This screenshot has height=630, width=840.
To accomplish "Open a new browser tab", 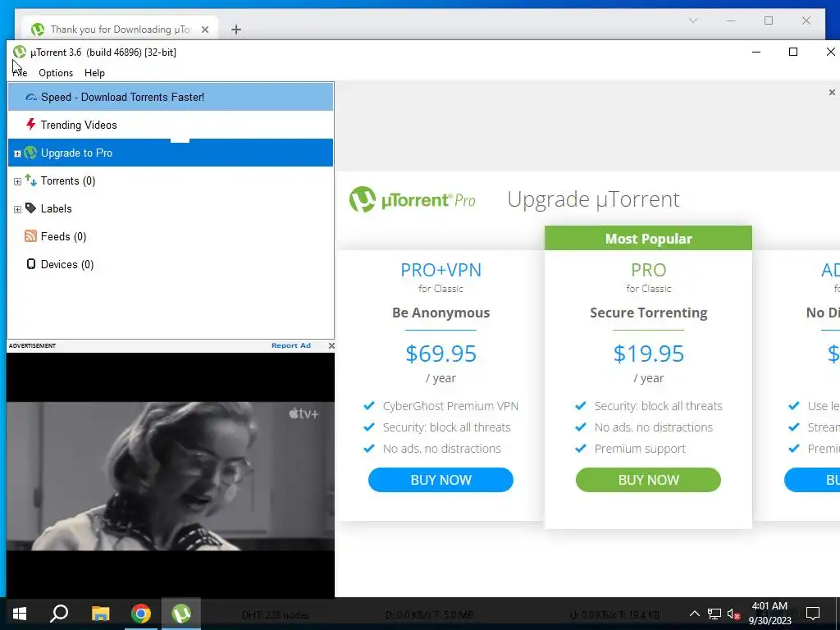I will 235,30.
